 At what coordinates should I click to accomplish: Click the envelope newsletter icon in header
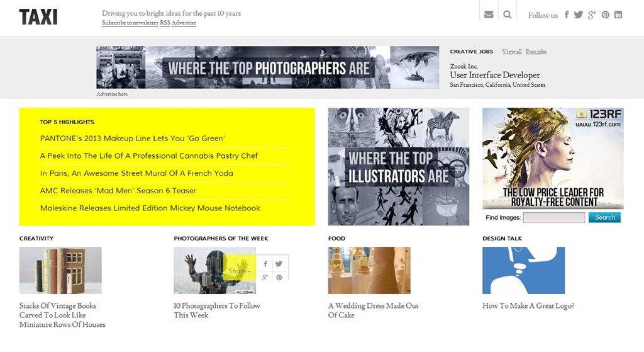coord(489,15)
